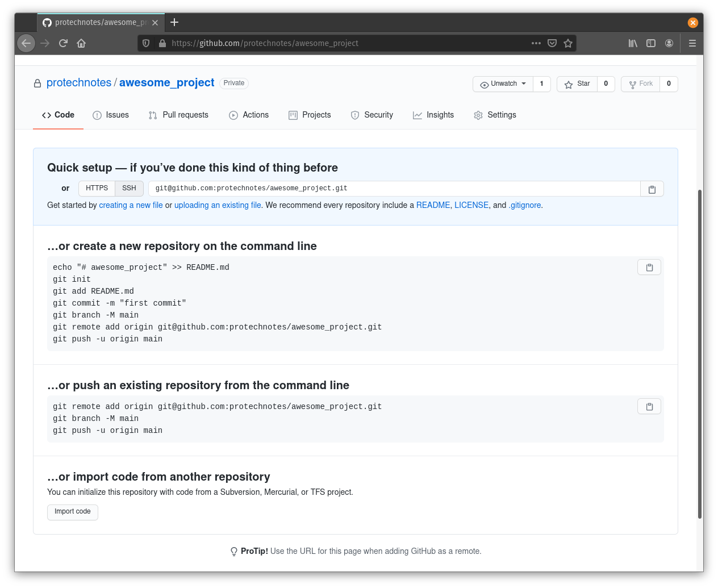The width and height of the screenshot is (718, 588).
Task: Click the Fork button
Action: point(641,84)
